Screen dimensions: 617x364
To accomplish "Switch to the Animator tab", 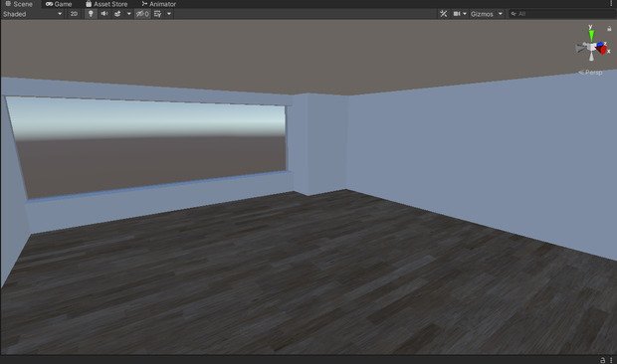I will (158, 4).
